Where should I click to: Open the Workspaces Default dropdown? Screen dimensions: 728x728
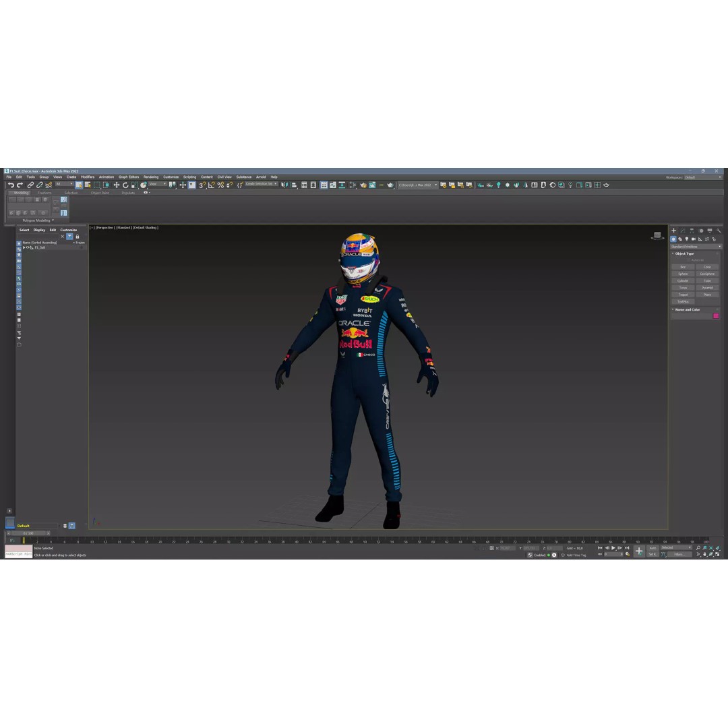click(703, 177)
